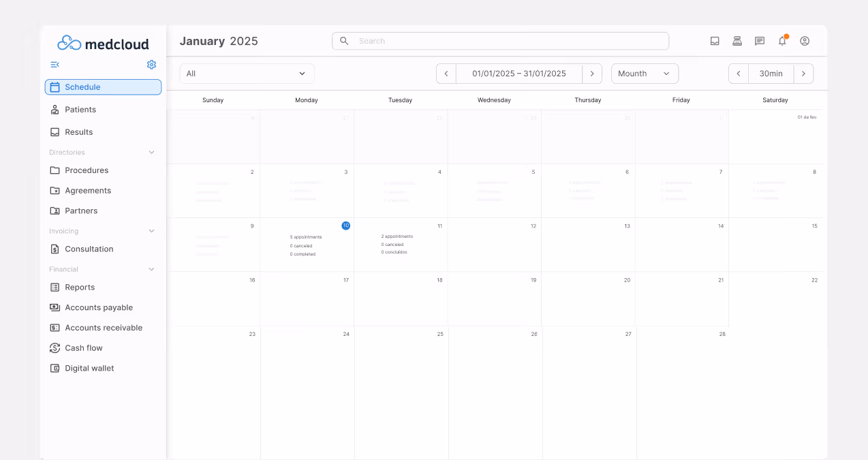Click the Search input field
Image resolution: width=868 pixels, height=460 pixels.
pyautogui.click(x=500, y=41)
